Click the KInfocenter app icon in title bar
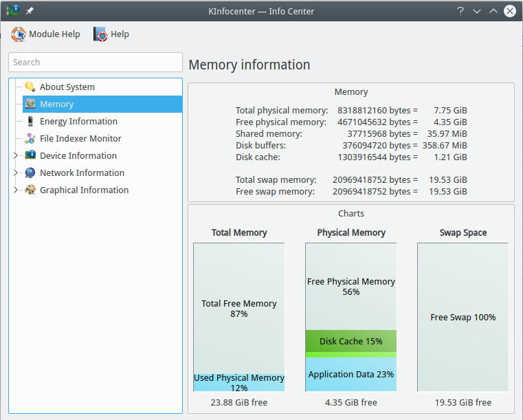Viewport: 523px width, 420px height. point(13,11)
